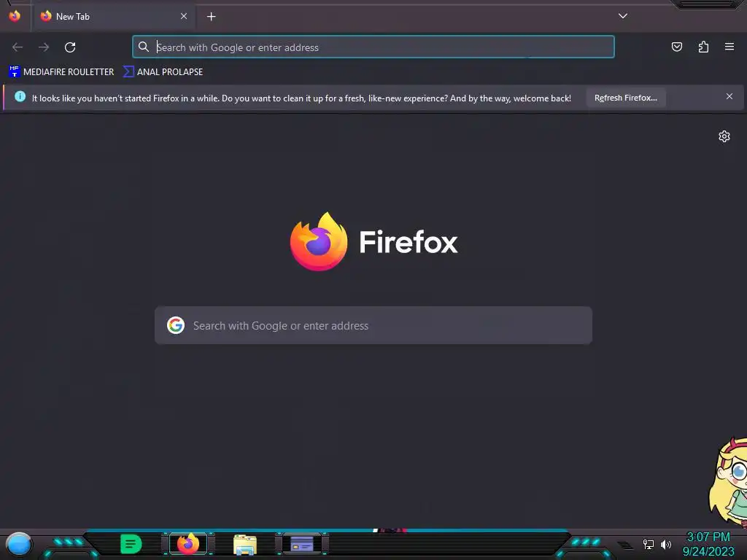This screenshot has width=747, height=560.
Task: Reload the current page
Action: point(70,47)
